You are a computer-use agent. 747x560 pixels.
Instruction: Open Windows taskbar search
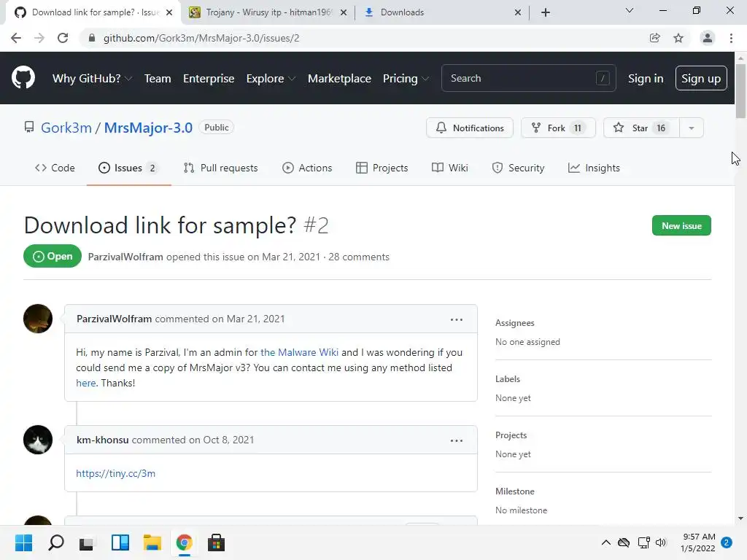tap(56, 542)
